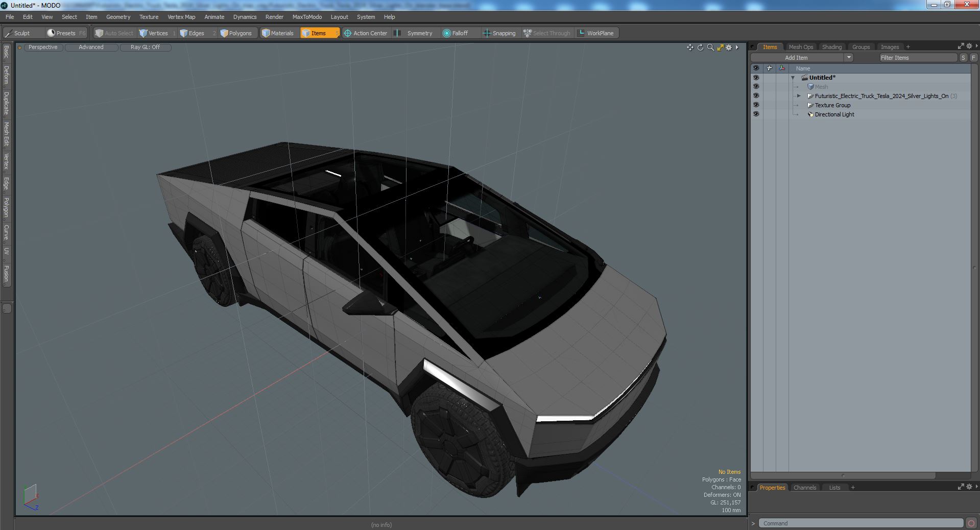Open the MaxToModo menu
Image resolution: width=980 pixels, height=530 pixels.
coord(307,17)
